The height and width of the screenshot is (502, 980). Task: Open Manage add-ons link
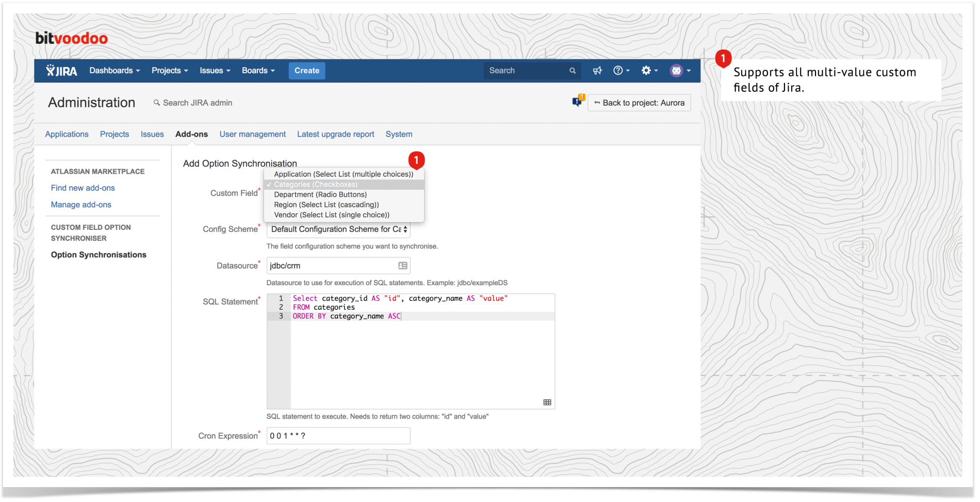tap(81, 205)
